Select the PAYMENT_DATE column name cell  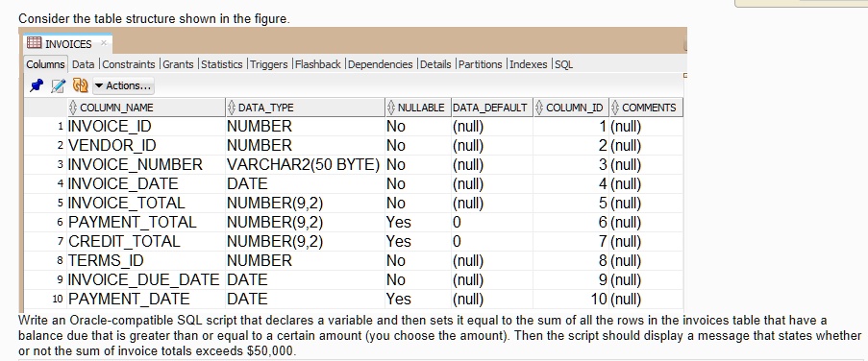(x=129, y=300)
